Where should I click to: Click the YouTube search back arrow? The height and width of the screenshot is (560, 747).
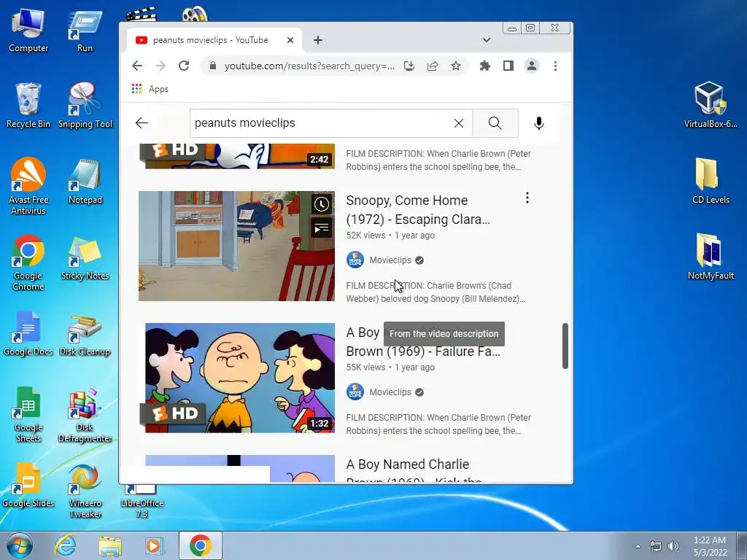[x=142, y=122]
